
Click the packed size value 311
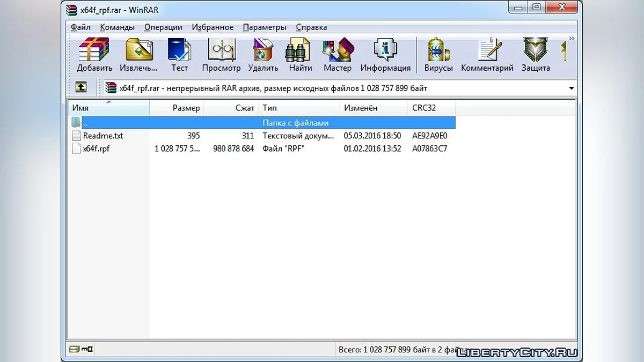(248, 136)
